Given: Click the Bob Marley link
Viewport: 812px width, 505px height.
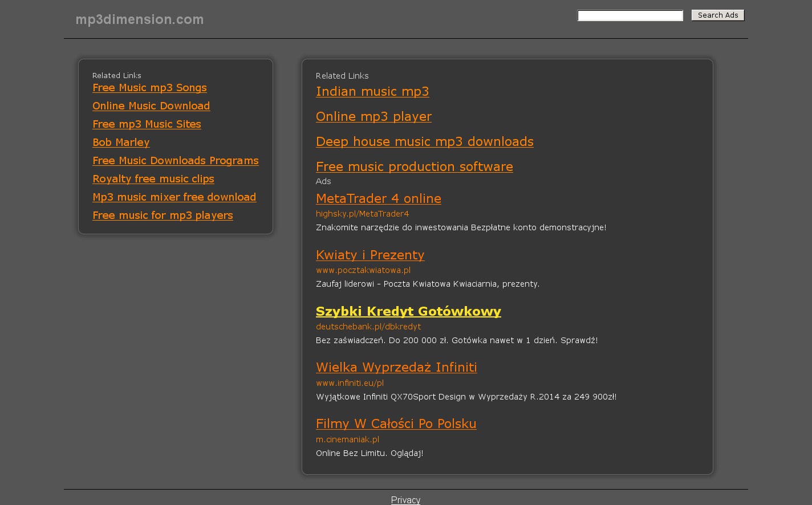Looking at the screenshot, I should pyautogui.click(x=121, y=142).
